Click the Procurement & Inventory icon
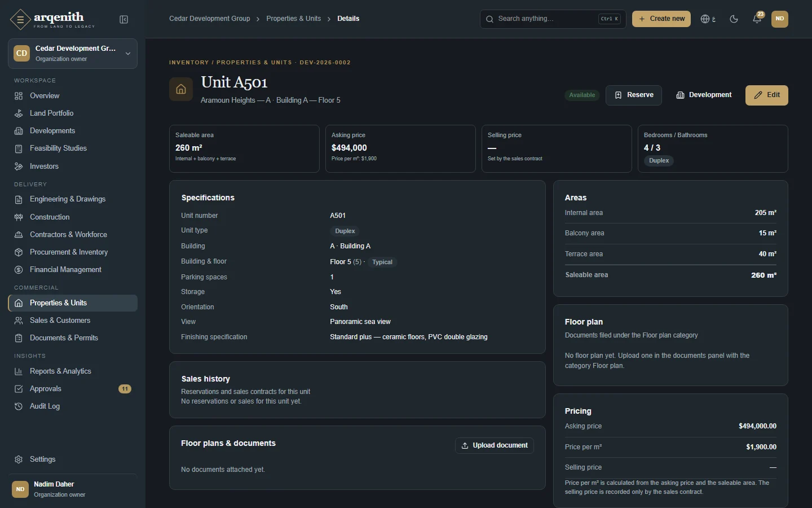The image size is (812, 508). click(x=19, y=252)
